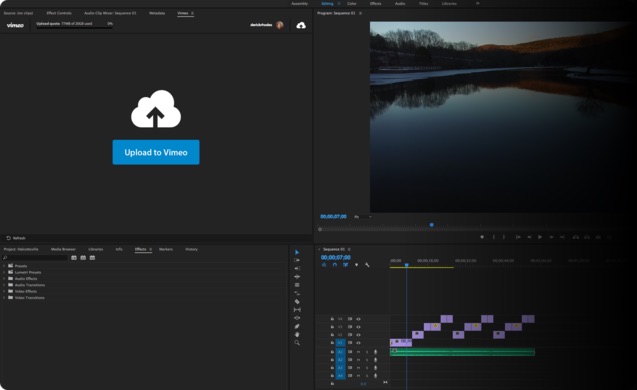
Task: Open the Audio workspace
Action: click(x=400, y=4)
